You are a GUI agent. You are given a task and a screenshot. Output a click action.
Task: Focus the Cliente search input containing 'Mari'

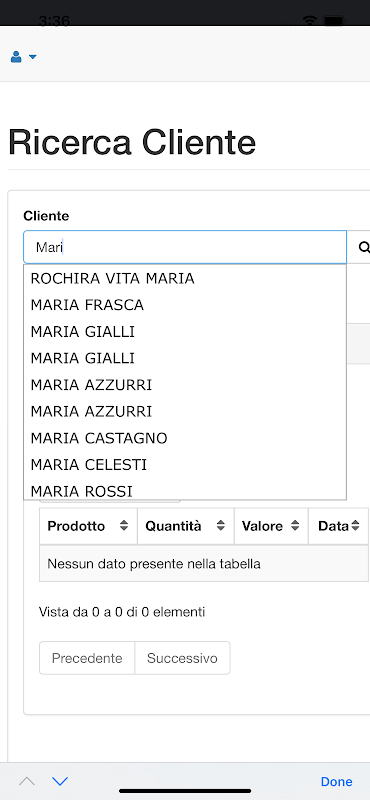click(185, 247)
